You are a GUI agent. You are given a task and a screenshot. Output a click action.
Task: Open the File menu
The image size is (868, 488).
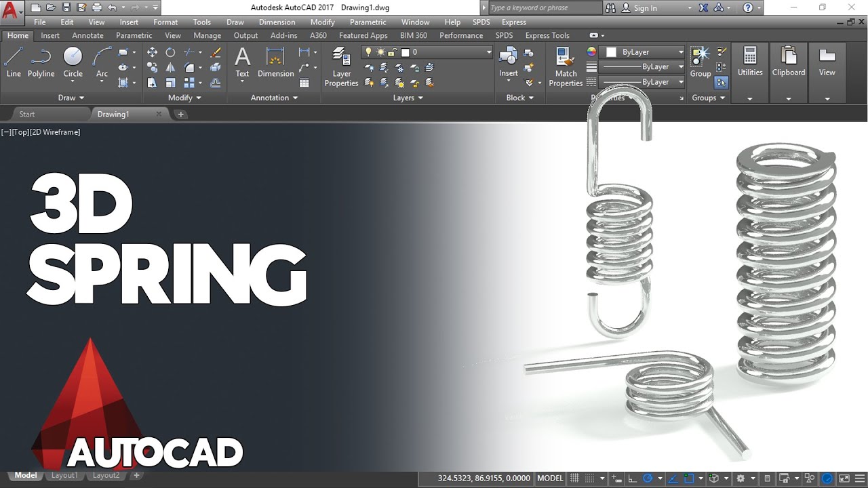point(40,22)
